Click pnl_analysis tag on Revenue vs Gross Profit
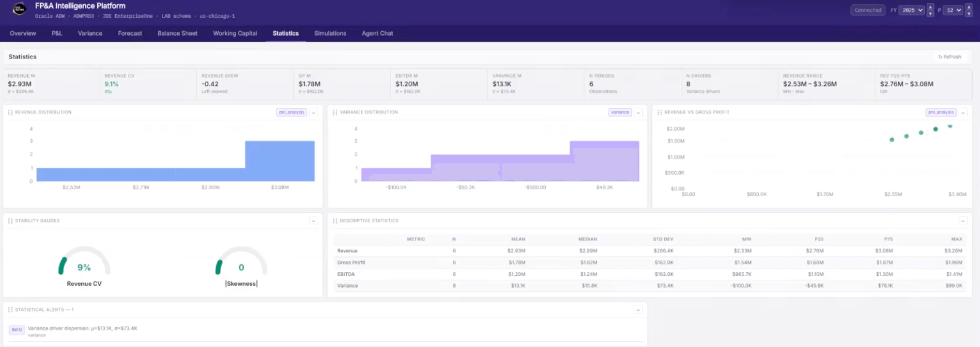The image size is (980, 347). (941, 112)
